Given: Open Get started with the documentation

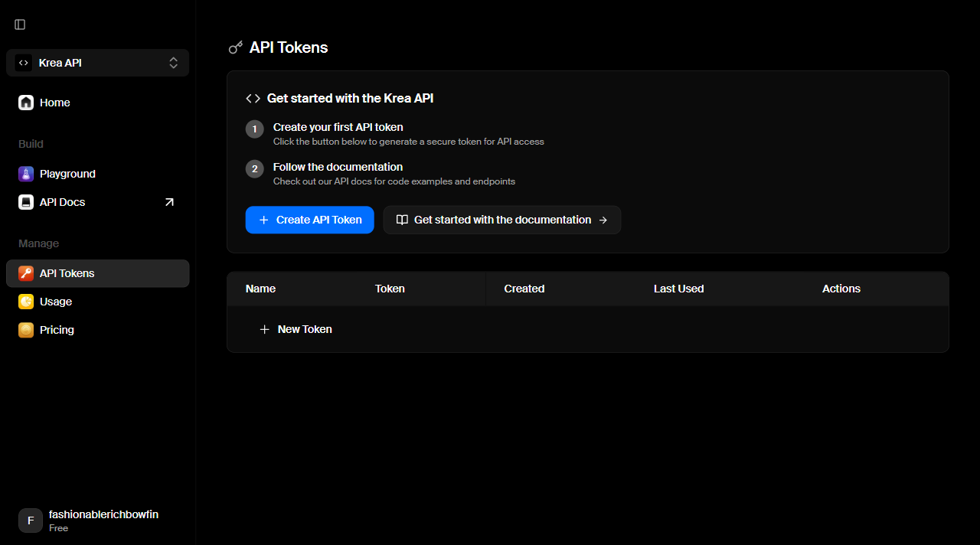Looking at the screenshot, I should [502, 220].
